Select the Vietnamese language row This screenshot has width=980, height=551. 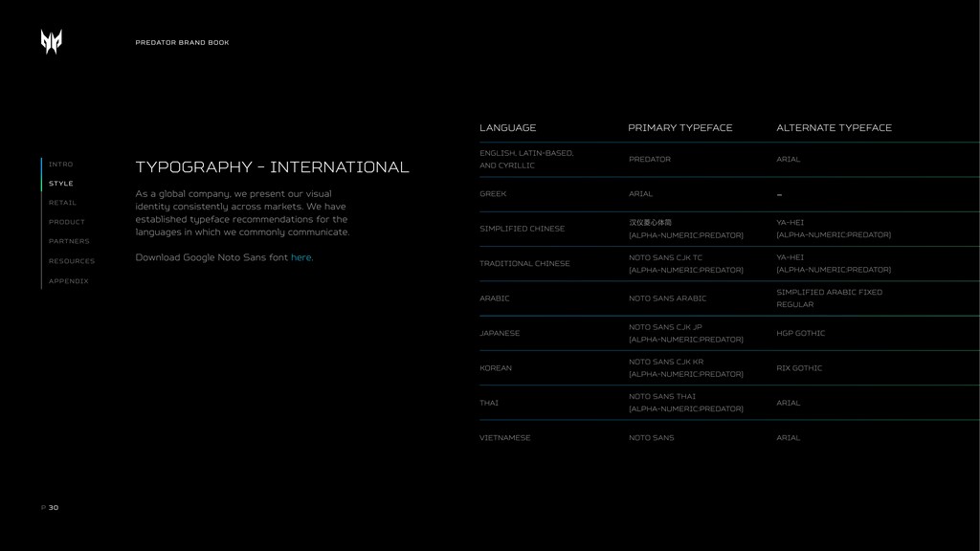(x=504, y=438)
